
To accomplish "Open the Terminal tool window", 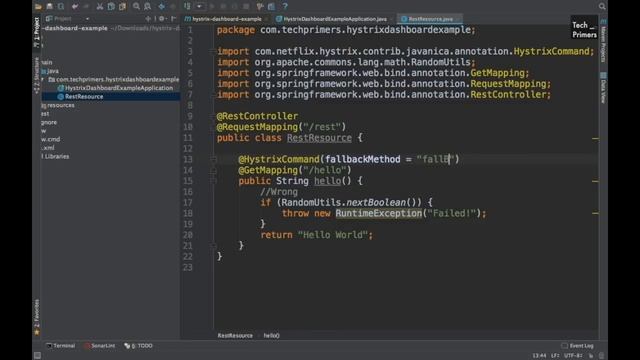I will point(60,346).
